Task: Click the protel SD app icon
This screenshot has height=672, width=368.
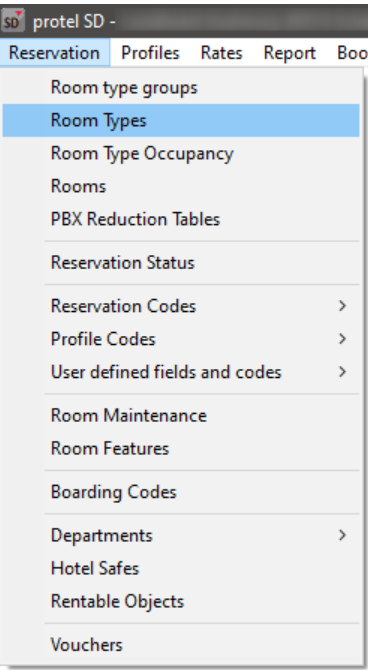Action: tap(13, 21)
